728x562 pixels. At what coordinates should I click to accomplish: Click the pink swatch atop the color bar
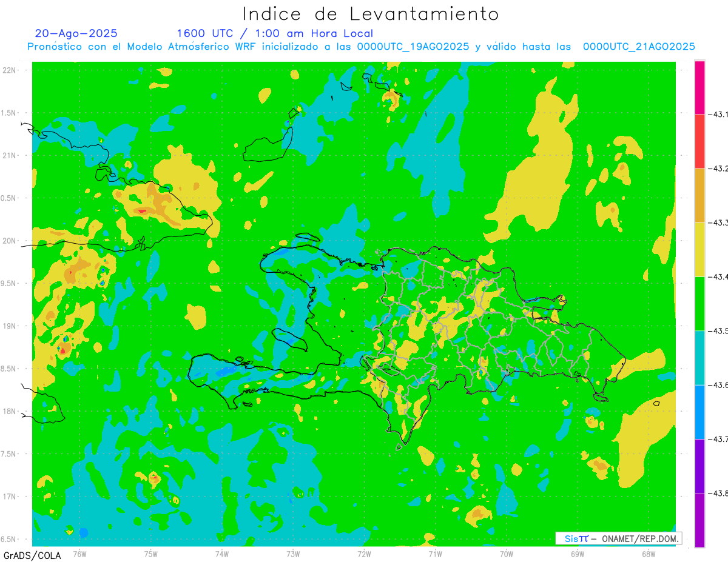[x=699, y=87]
